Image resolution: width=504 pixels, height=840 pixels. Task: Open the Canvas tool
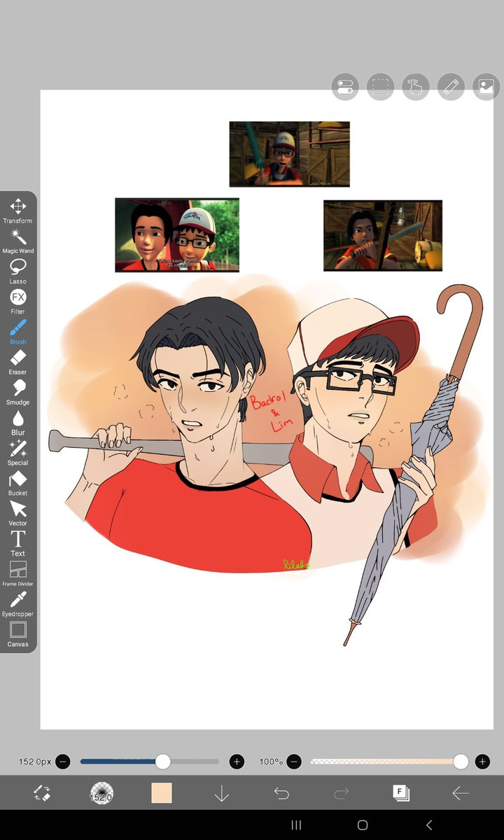pos(17,634)
